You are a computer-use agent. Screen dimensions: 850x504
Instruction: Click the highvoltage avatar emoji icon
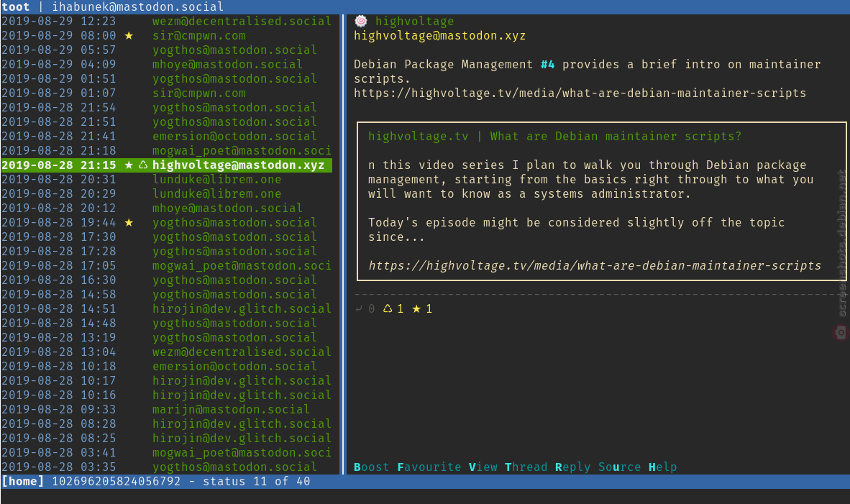(360, 21)
